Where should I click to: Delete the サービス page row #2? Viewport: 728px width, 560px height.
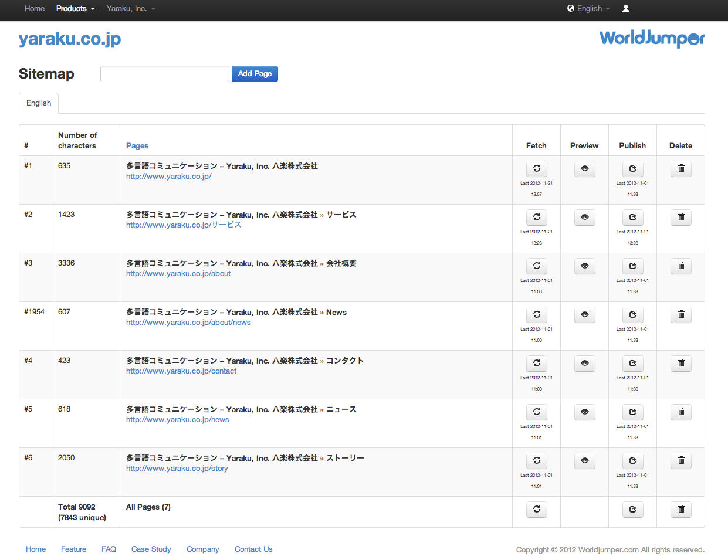click(x=680, y=217)
